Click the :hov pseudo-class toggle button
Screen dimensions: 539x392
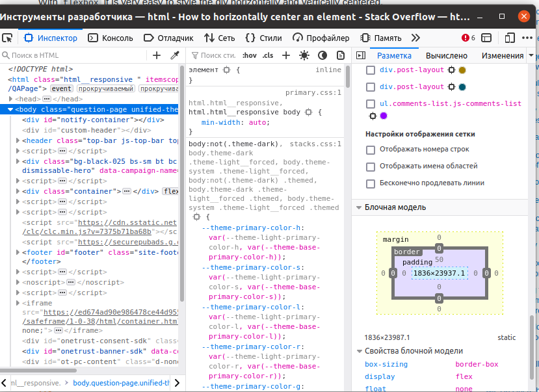(250, 56)
